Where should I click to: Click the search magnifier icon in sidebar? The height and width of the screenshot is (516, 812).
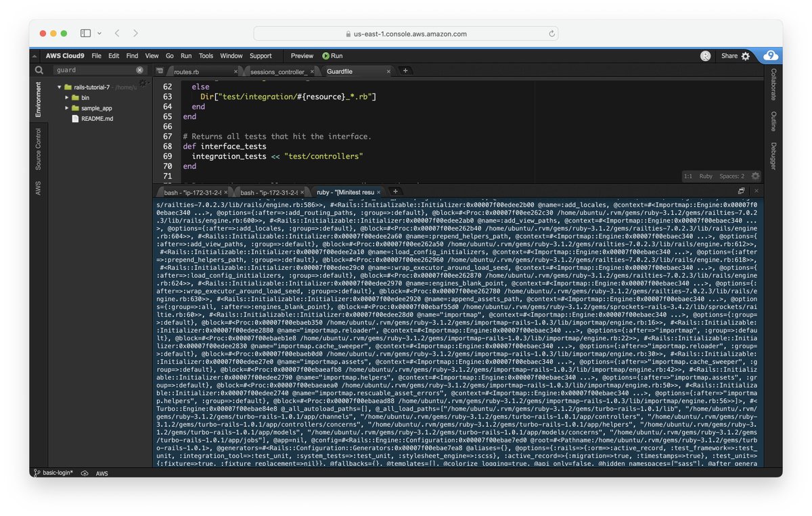[39, 70]
